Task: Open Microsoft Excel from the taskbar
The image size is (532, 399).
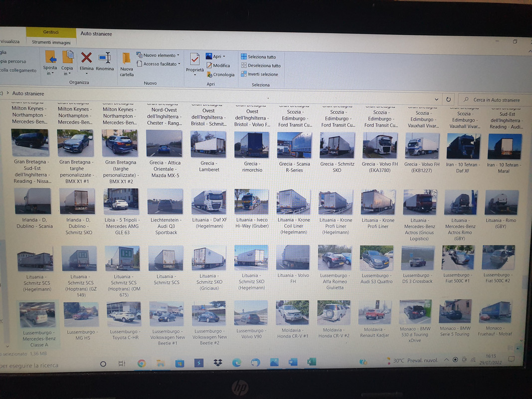Action: (x=312, y=362)
